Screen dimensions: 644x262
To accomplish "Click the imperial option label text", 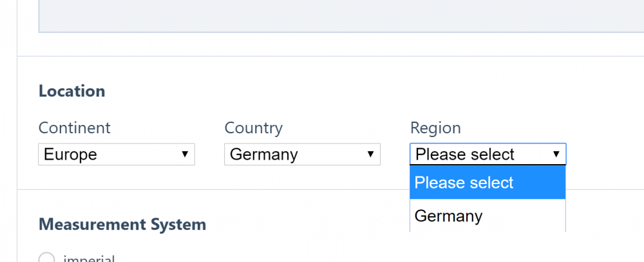I will click(89, 259).
